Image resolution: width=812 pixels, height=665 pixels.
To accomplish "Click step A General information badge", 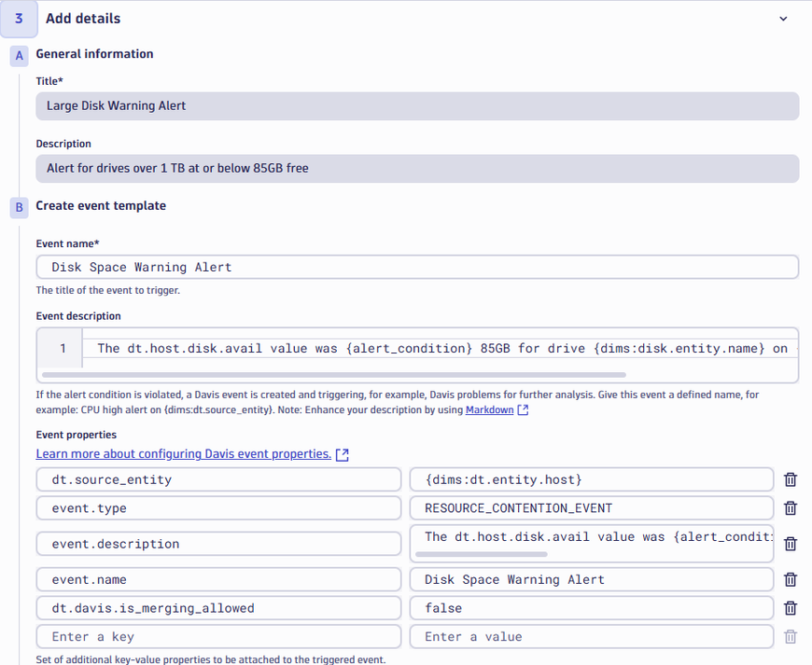I will 20,55.
